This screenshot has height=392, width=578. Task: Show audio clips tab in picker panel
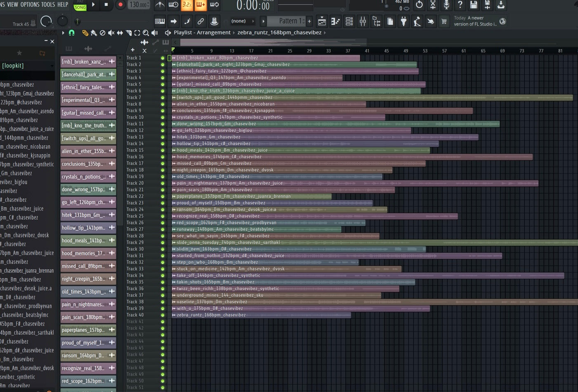(x=88, y=49)
